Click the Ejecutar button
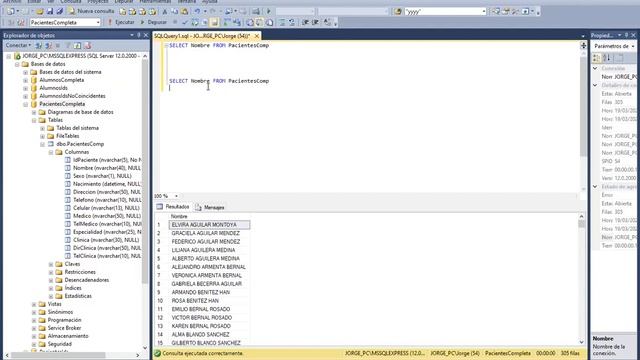Viewport: 640px width, 360px height. click(121, 22)
